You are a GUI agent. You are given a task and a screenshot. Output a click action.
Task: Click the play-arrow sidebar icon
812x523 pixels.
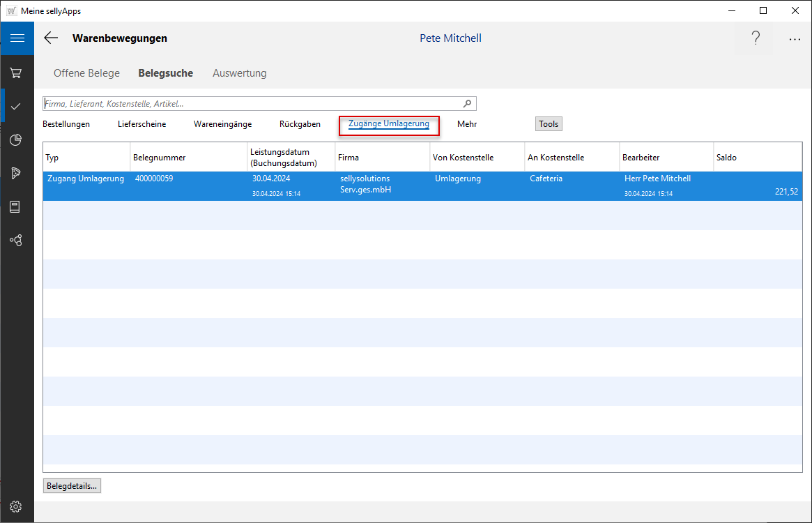[16, 173]
